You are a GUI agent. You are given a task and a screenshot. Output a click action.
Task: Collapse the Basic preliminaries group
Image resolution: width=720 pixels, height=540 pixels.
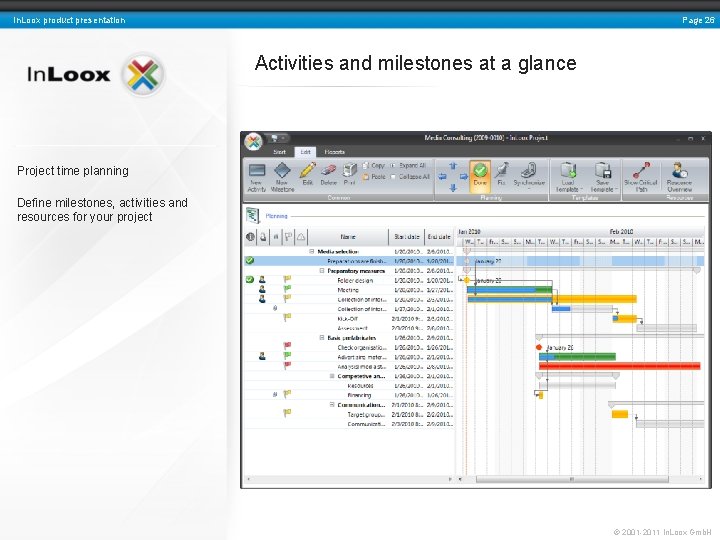pos(322,338)
